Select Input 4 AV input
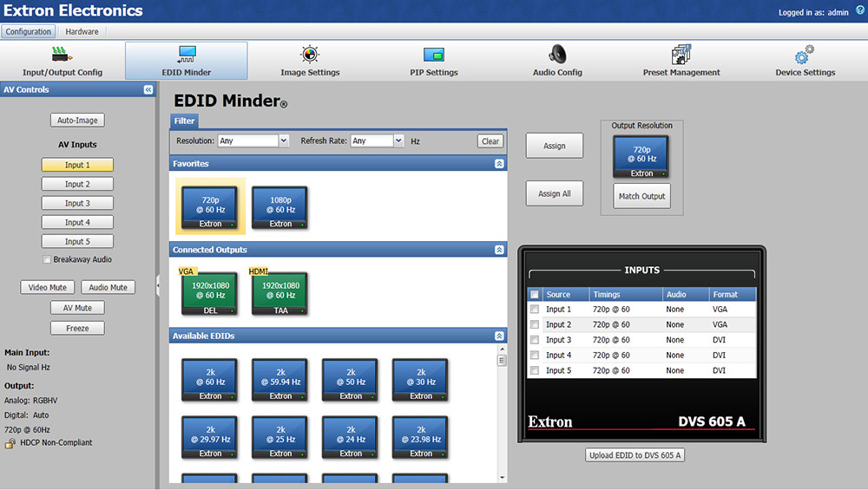This screenshot has width=868, height=490. [x=77, y=222]
